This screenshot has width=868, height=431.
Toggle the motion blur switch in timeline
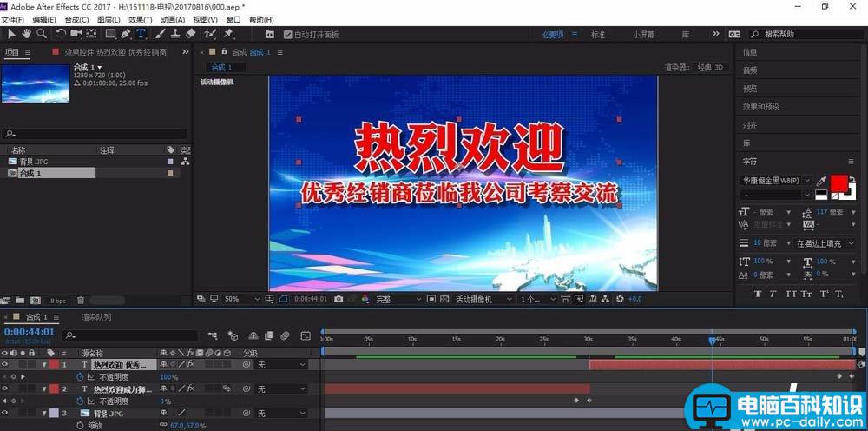tap(285, 335)
